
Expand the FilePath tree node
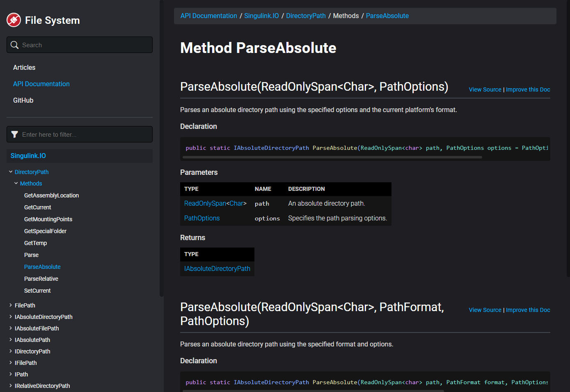(x=11, y=305)
